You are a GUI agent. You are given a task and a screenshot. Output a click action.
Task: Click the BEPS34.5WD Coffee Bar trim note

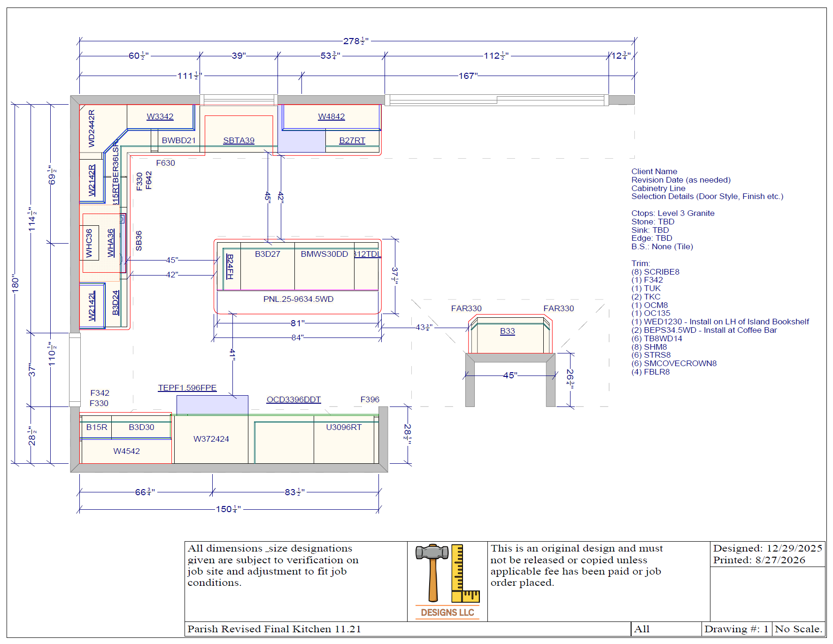(x=704, y=330)
